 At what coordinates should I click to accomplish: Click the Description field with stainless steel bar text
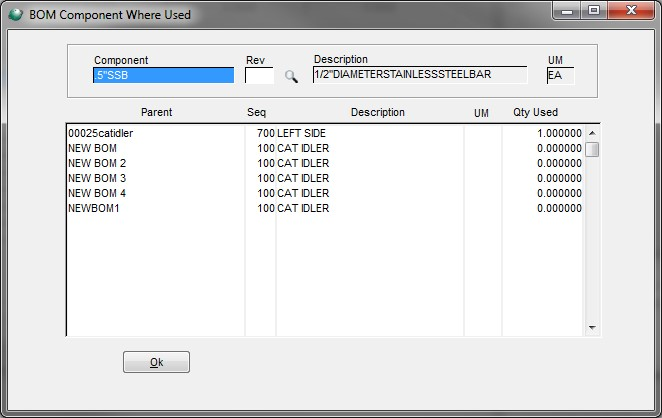pos(420,75)
